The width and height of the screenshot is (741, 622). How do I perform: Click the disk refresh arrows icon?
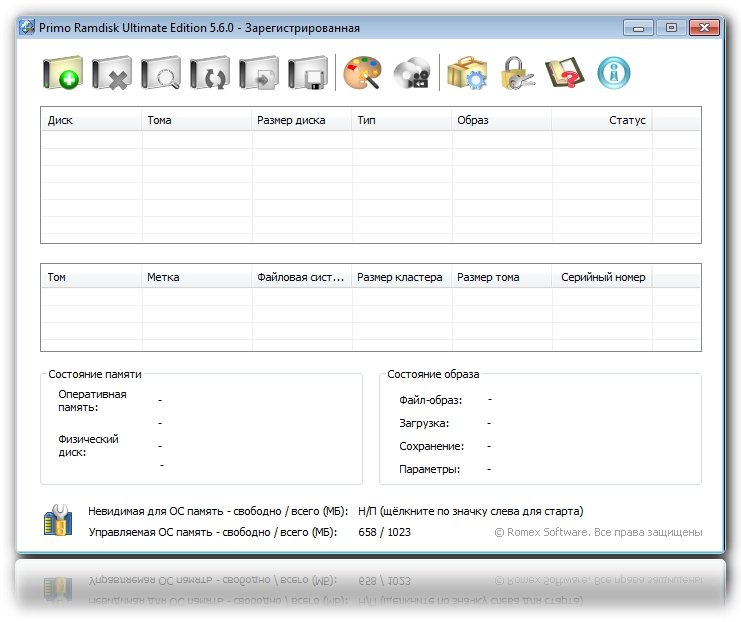(x=209, y=74)
